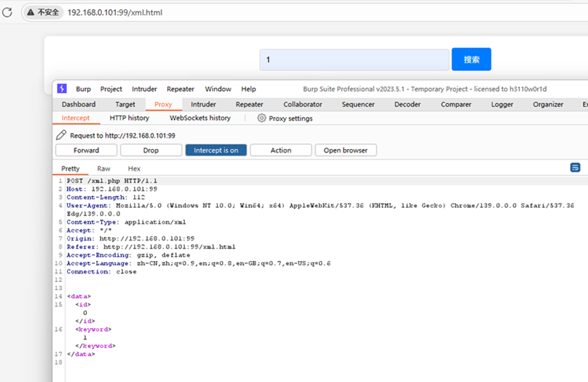
Task: Open the Organizer tab
Action: 548,104
